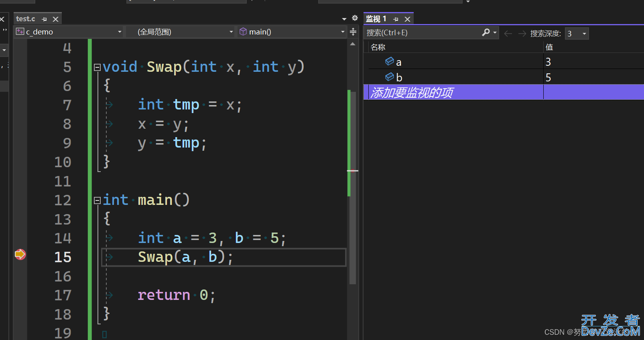
Task: Collapse the main function code block
Action: pos(97,200)
